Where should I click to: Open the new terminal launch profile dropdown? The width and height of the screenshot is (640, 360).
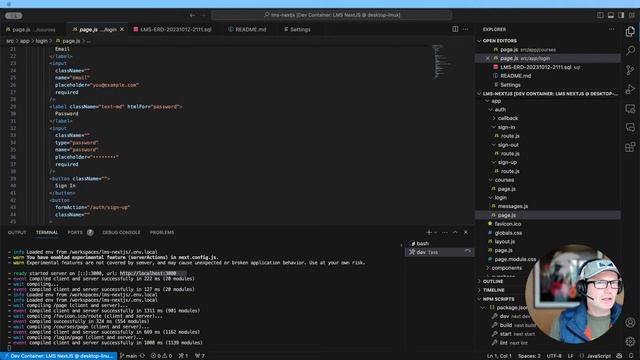click(436, 233)
